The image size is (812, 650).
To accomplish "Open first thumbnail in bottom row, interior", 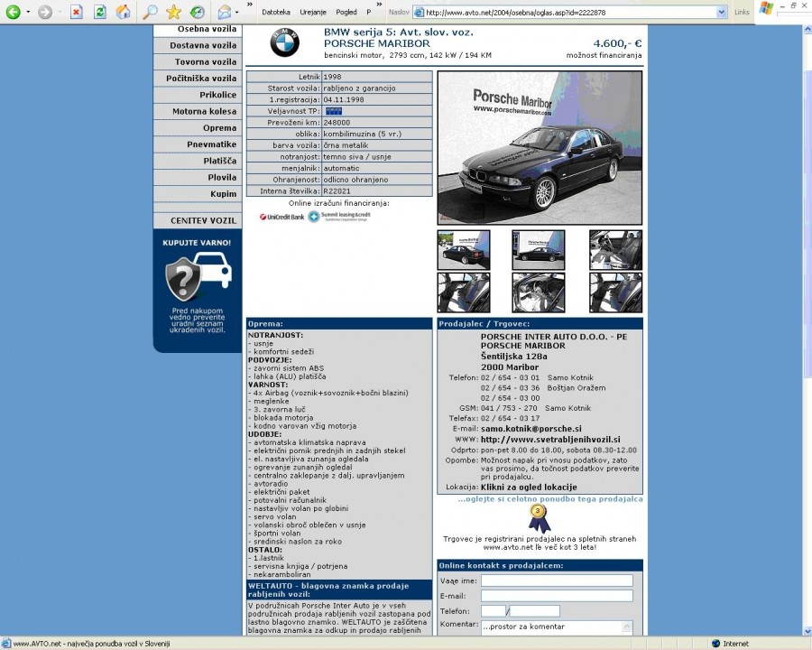I will (464, 292).
